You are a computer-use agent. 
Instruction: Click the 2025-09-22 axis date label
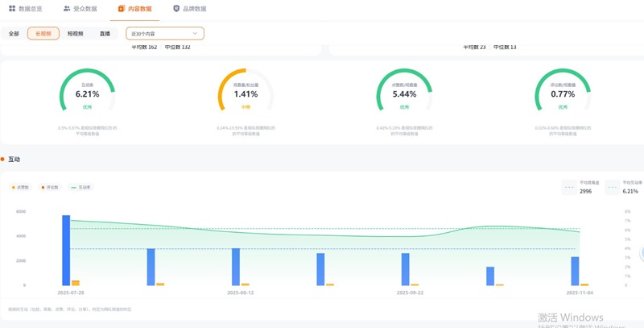tap(410, 293)
